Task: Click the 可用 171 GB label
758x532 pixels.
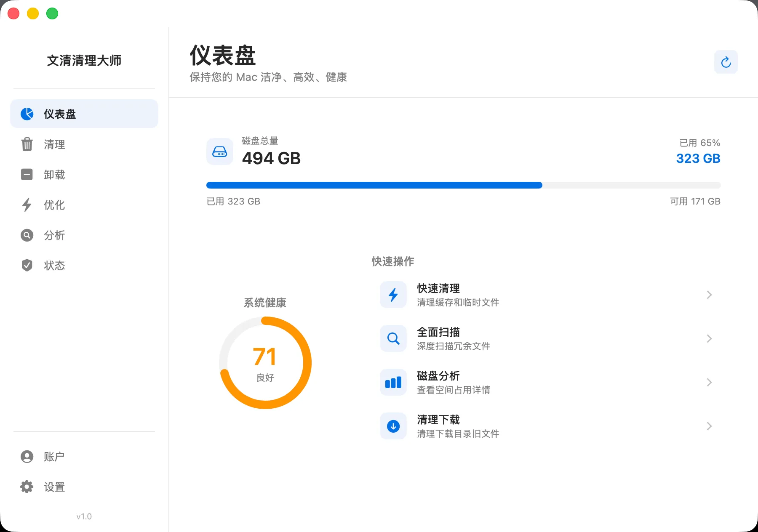Action: (695, 201)
